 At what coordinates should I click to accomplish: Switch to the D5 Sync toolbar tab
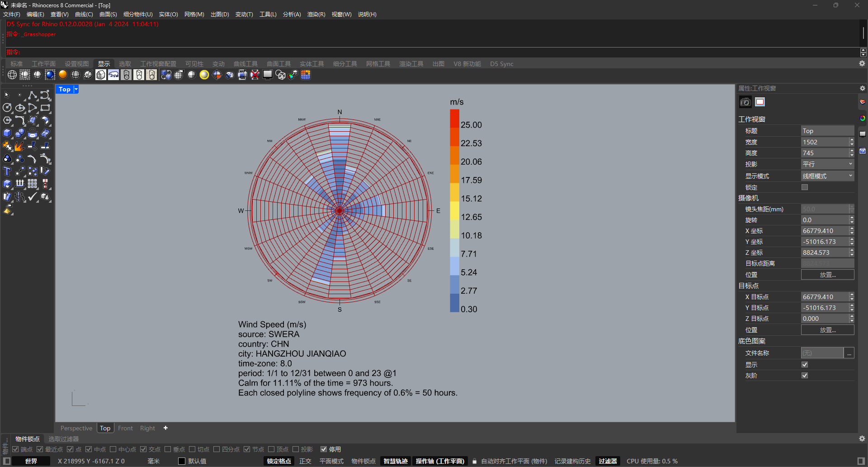tap(502, 64)
